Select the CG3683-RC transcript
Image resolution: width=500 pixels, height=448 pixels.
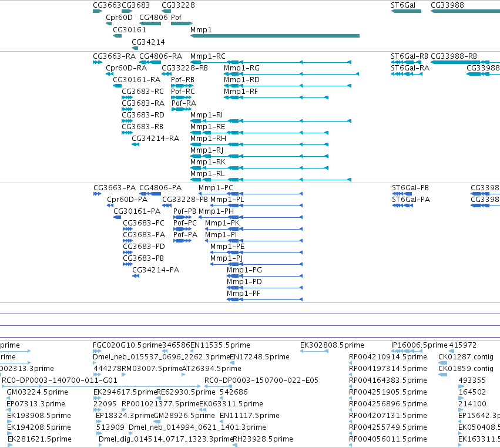pos(127,97)
